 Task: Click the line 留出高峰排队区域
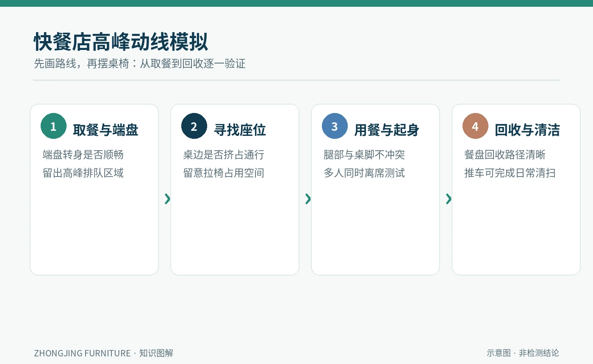coord(83,173)
